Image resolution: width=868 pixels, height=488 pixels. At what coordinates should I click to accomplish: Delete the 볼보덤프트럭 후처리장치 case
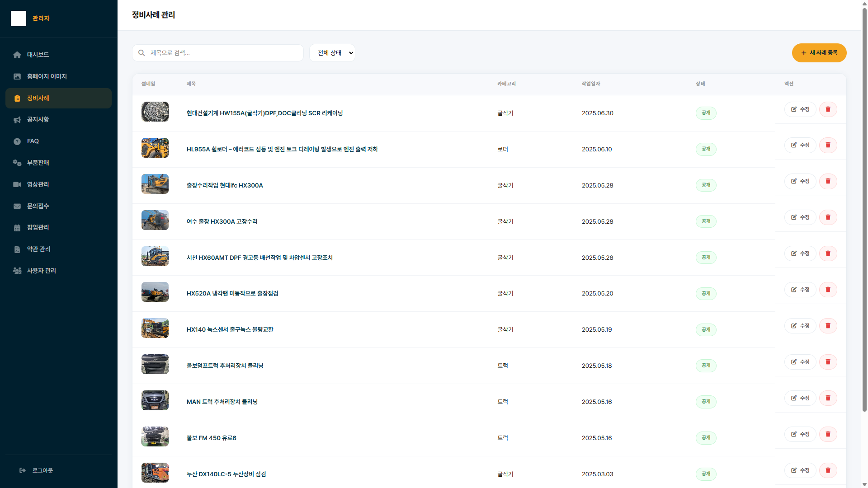[x=828, y=362]
